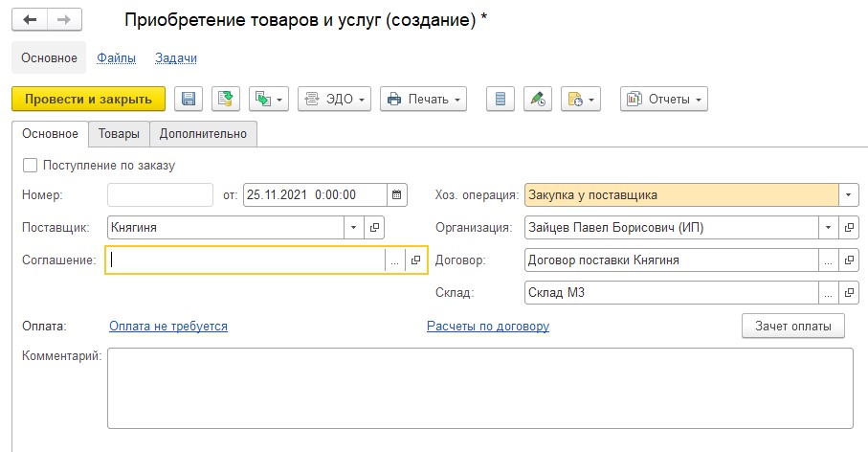
Task: Follow the Расчеты по договору link
Action: point(487,326)
